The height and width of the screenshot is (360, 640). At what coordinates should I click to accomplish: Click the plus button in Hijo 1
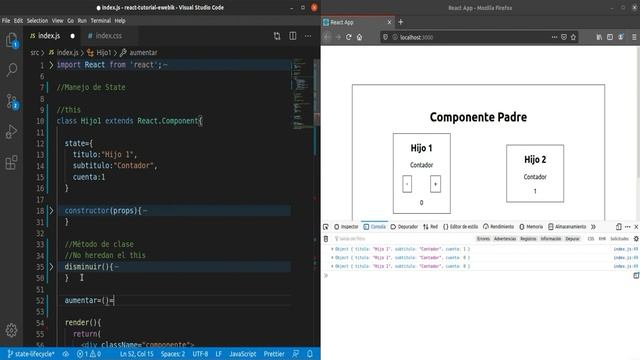click(436, 184)
